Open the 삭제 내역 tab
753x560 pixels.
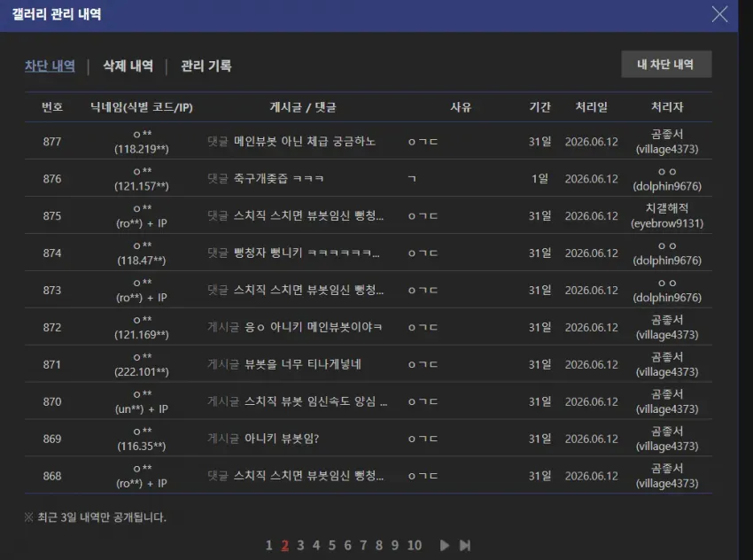click(128, 66)
